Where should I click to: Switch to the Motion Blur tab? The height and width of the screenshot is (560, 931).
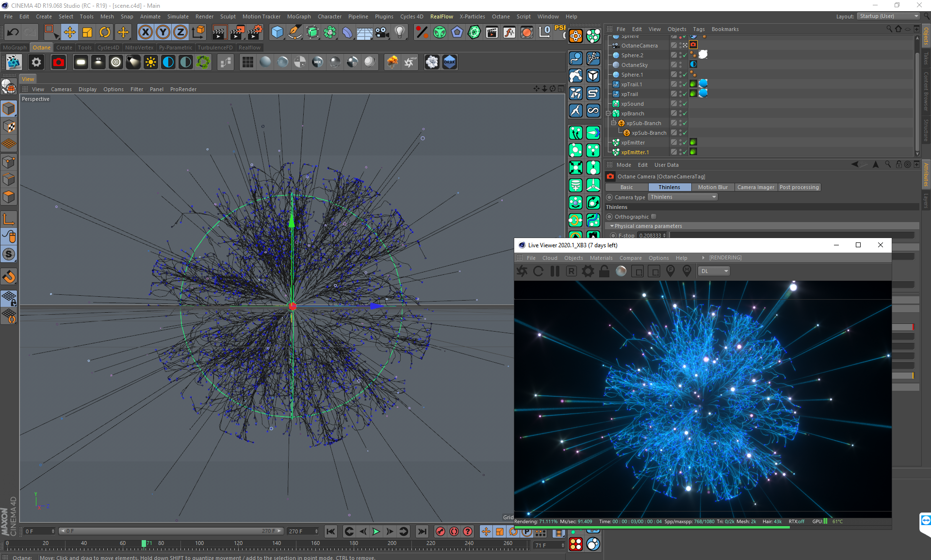pyautogui.click(x=712, y=188)
